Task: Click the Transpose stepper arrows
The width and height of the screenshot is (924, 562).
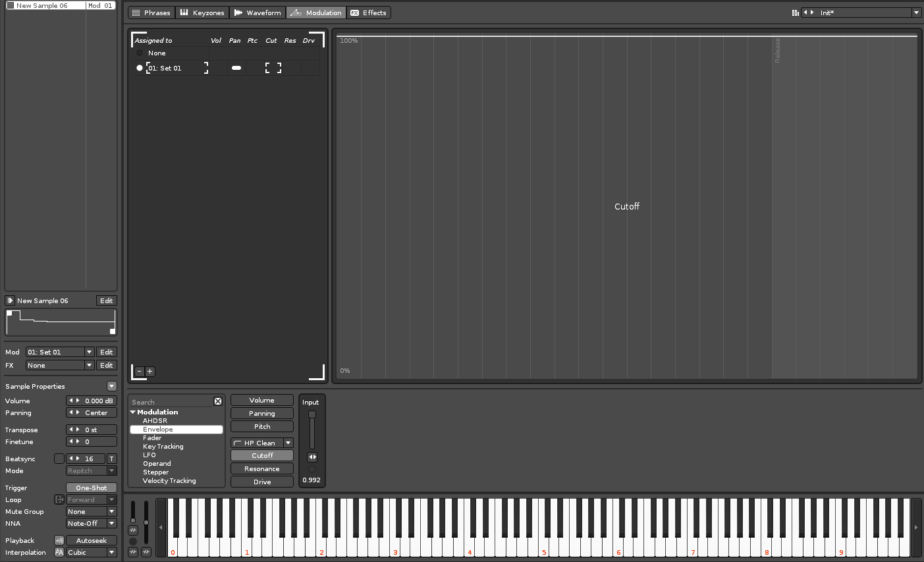Action: click(74, 430)
